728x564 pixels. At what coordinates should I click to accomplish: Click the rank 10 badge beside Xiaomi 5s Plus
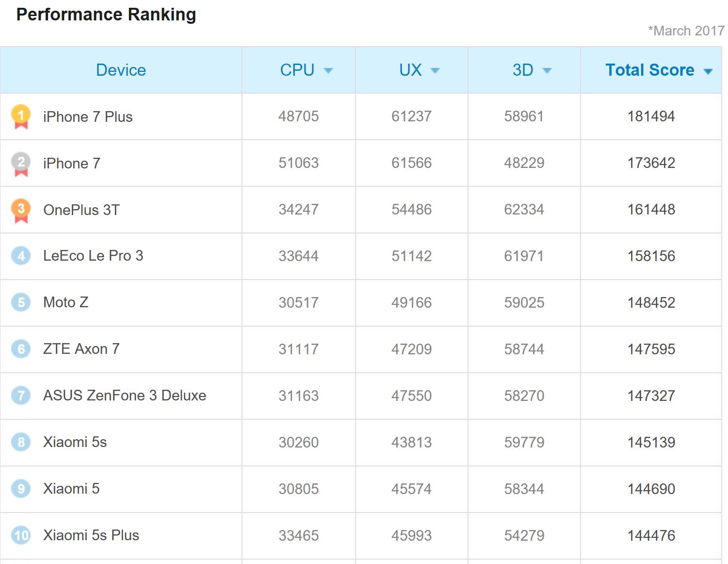(x=21, y=535)
